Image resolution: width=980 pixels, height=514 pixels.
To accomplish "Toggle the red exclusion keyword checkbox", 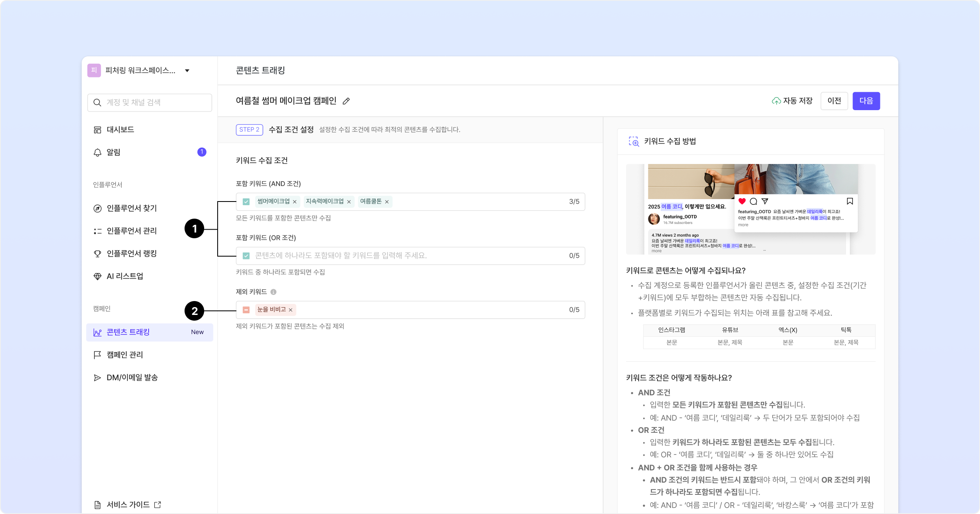I will pyautogui.click(x=246, y=310).
